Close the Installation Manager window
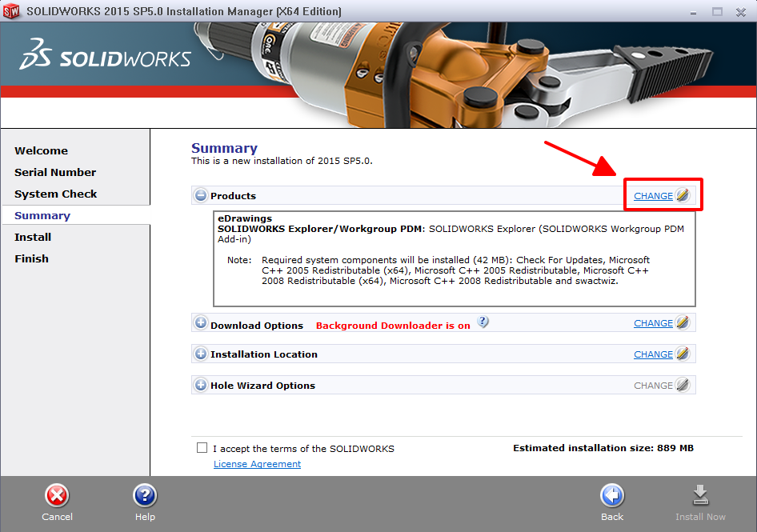The image size is (757, 532). (741, 11)
